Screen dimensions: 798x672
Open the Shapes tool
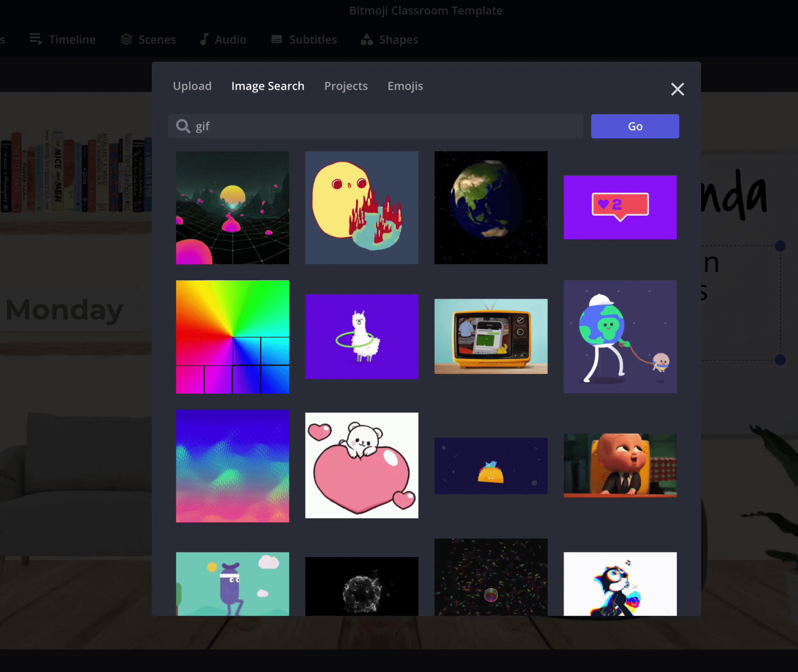(389, 39)
